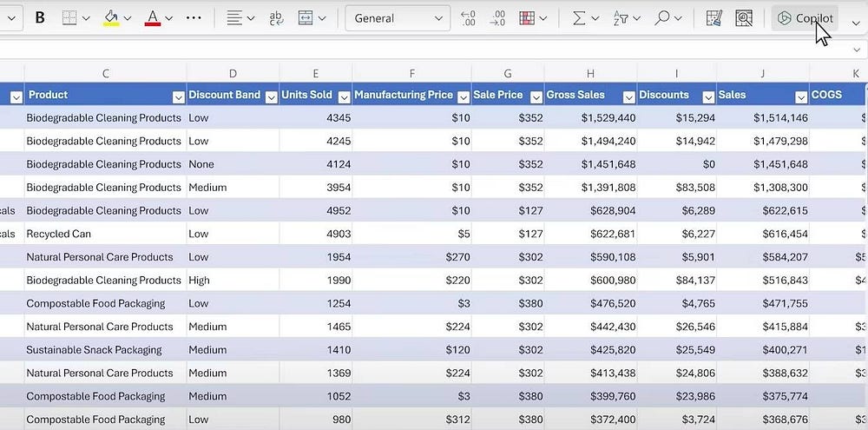Screen dimensions: 868x430
Task: Click Find magnifier icon
Action: (x=661, y=18)
